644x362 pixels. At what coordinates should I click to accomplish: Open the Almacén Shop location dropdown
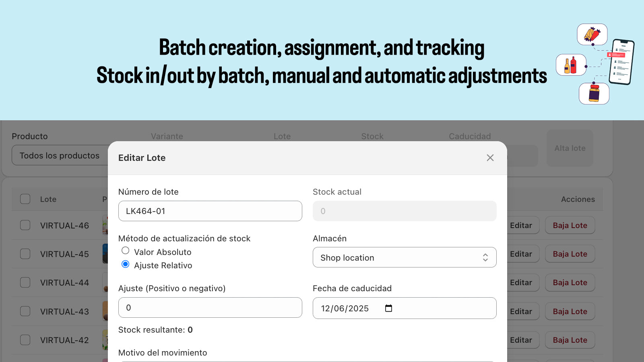point(404,257)
